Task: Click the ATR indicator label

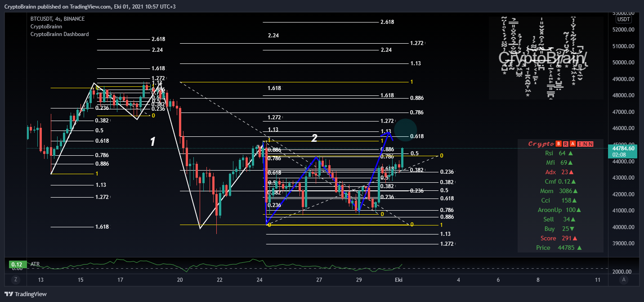Action: (x=35, y=264)
